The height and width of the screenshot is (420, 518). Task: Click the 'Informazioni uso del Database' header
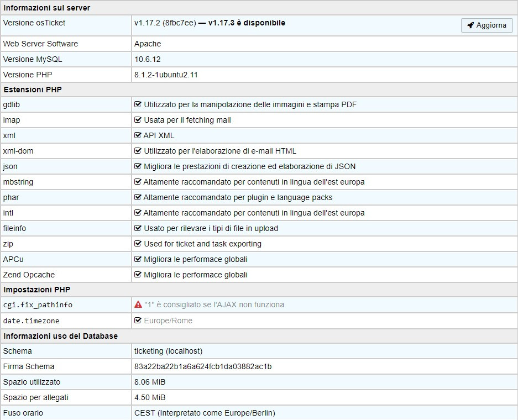tap(60, 336)
